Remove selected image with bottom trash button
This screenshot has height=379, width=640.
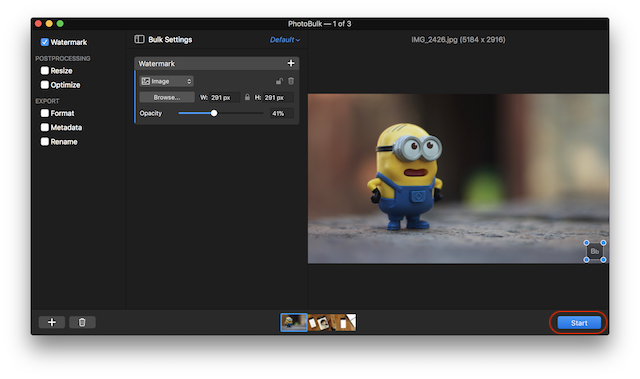pos(82,322)
